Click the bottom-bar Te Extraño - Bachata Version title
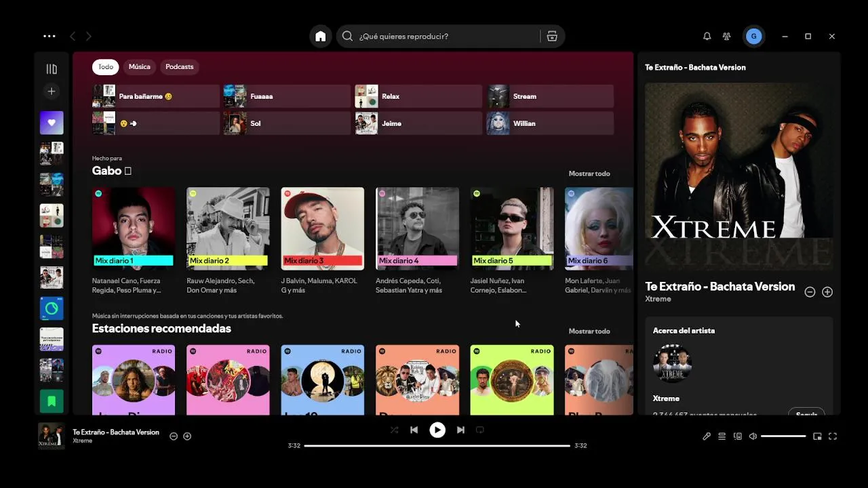The width and height of the screenshot is (868, 488). [116, 432]
